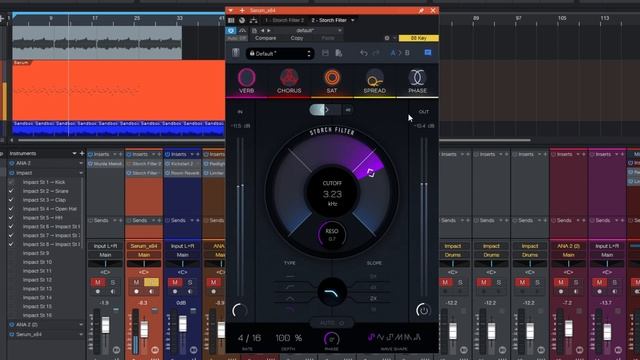This screenshot has width=640, height=360.
Task: Select the purple low-pass filter type
Action: 289,310
